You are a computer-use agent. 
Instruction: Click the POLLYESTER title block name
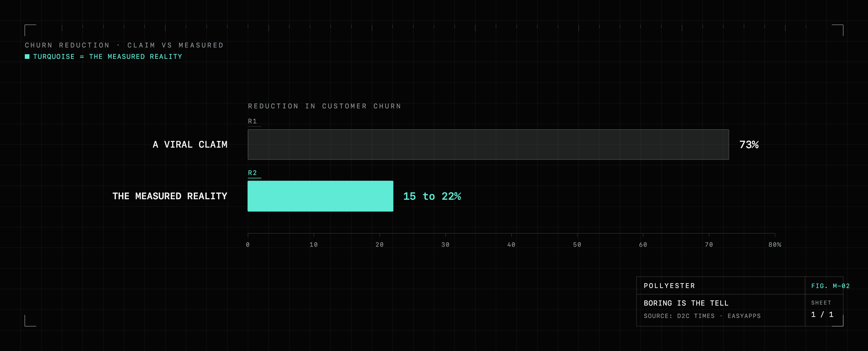click(669, 286)
